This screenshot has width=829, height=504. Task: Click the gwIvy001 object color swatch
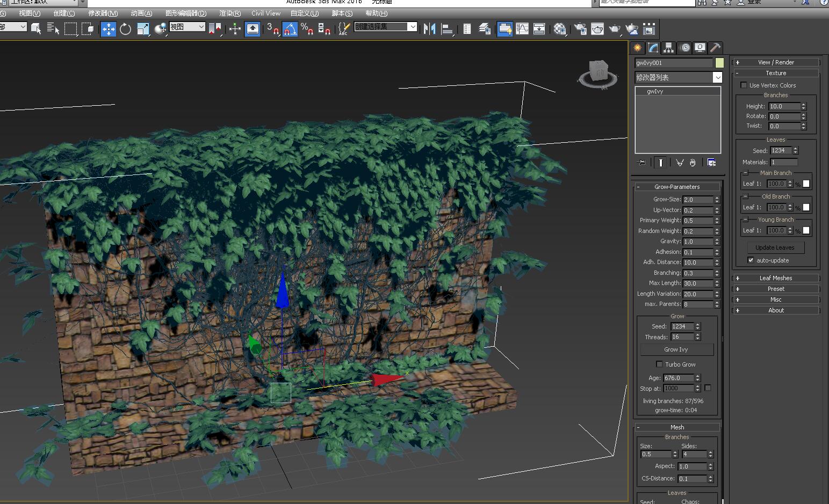(719, 63)
